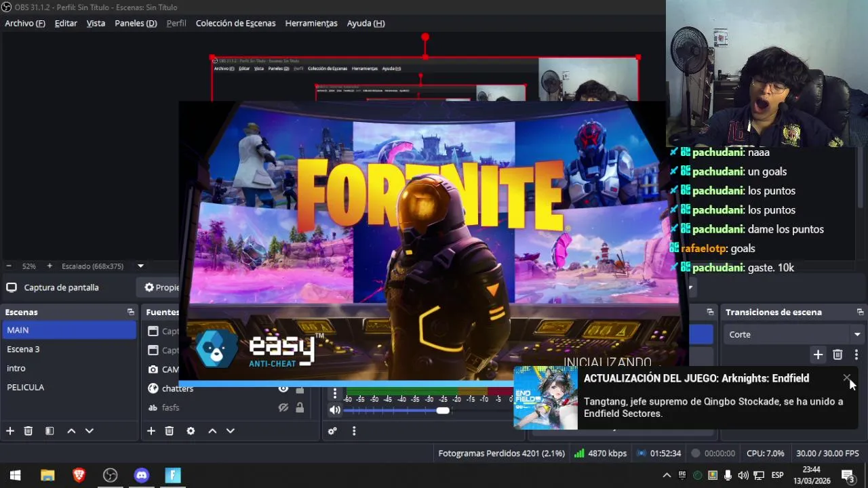Image resolution: width=868 pixels, height=488 pixels.
Task: Toggle lock on fasfs source
Action: 300,407
